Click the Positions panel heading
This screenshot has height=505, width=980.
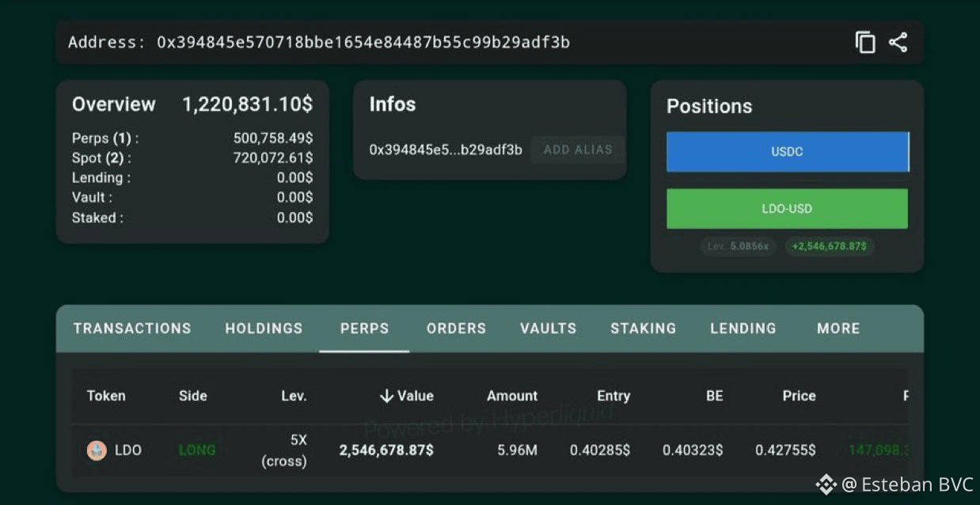(x=709, y=106)
